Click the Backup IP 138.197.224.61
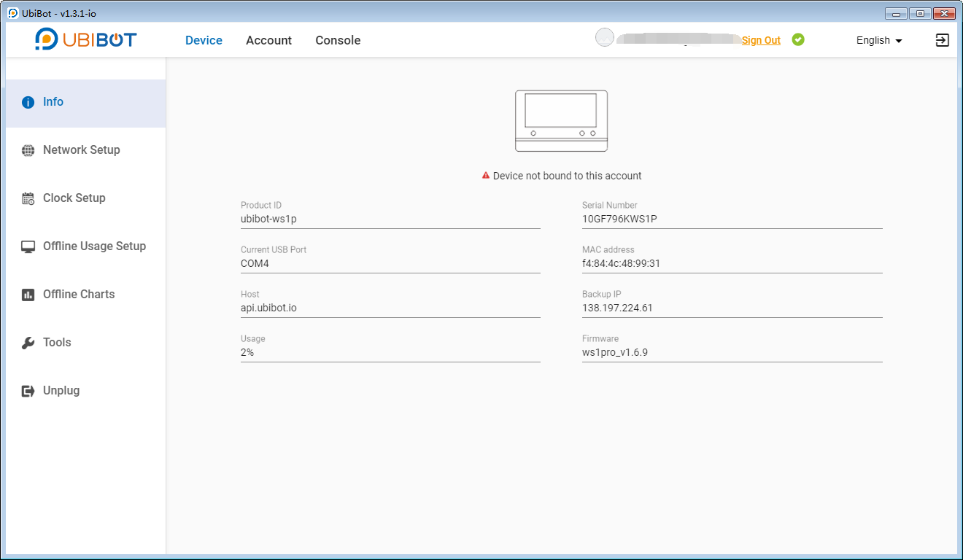 (732, 308)
